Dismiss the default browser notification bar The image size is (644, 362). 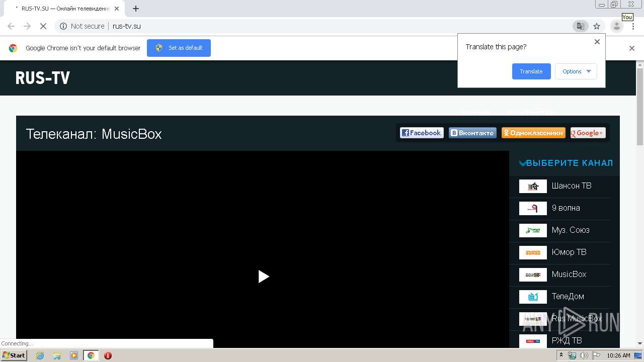(632, 48)
